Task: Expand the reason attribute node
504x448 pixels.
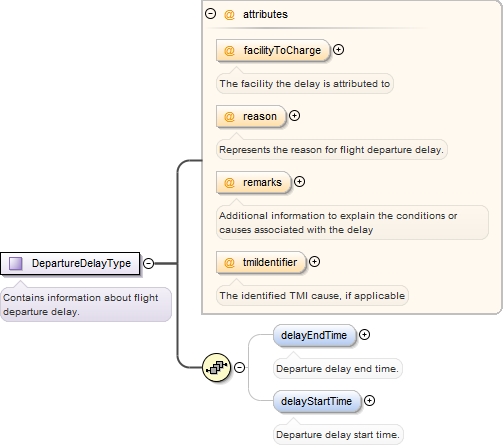Action: tap(294, 116)
